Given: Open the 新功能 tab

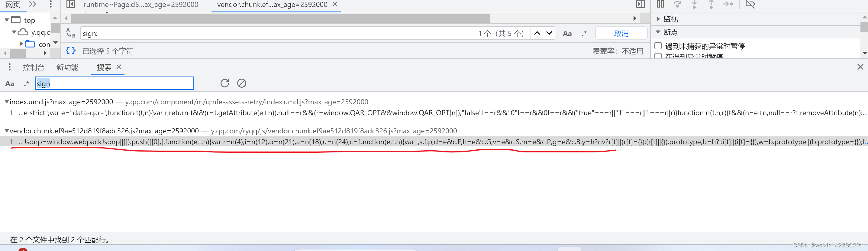Looking at the screenshot, I should (x=67, y=67).
